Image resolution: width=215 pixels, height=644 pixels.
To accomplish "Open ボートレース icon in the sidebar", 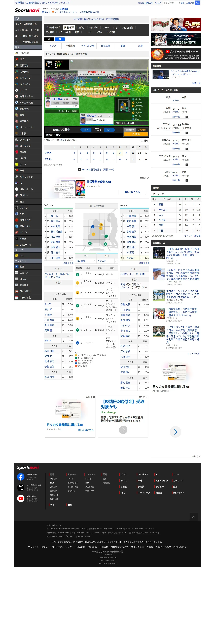I will click(17, 127).
